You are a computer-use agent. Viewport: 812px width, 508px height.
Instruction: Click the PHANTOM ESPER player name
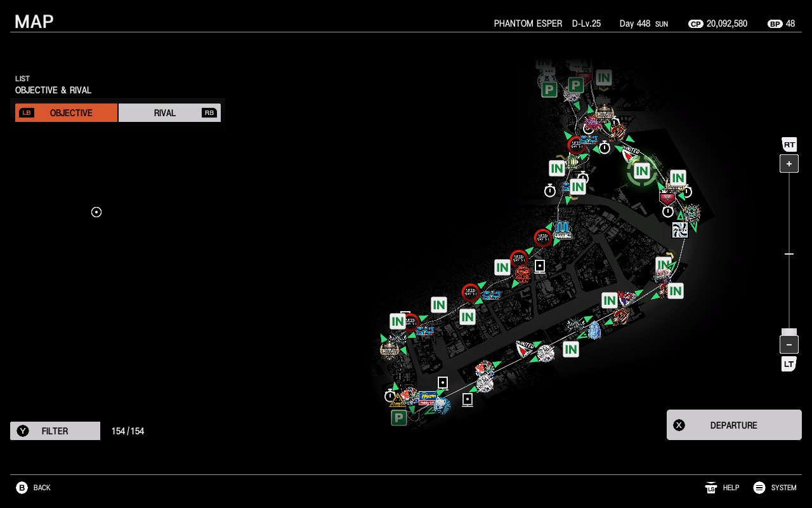(x=528, y=23)
